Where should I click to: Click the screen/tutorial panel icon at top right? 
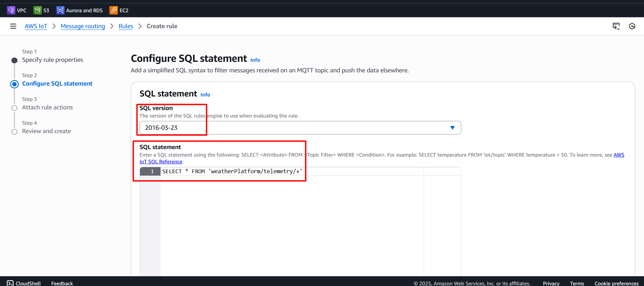[x=616, y=26]
